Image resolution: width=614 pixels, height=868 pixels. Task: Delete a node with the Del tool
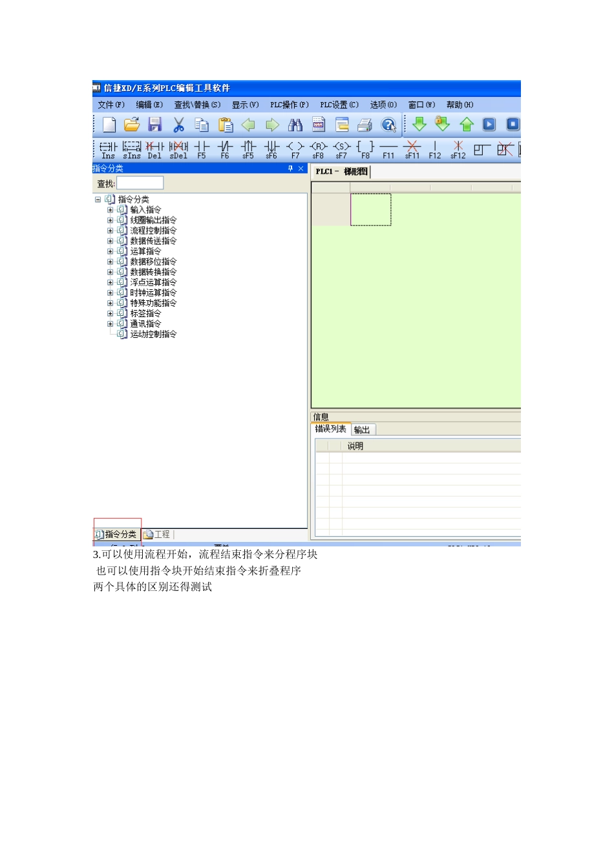coord(154,150)
